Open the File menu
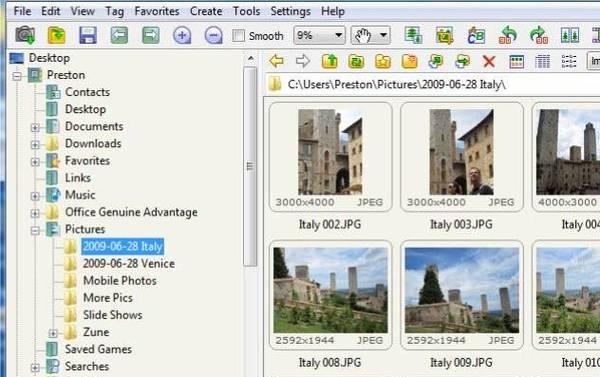This screenshot has width=600, height=377. [x=22, y=11]
